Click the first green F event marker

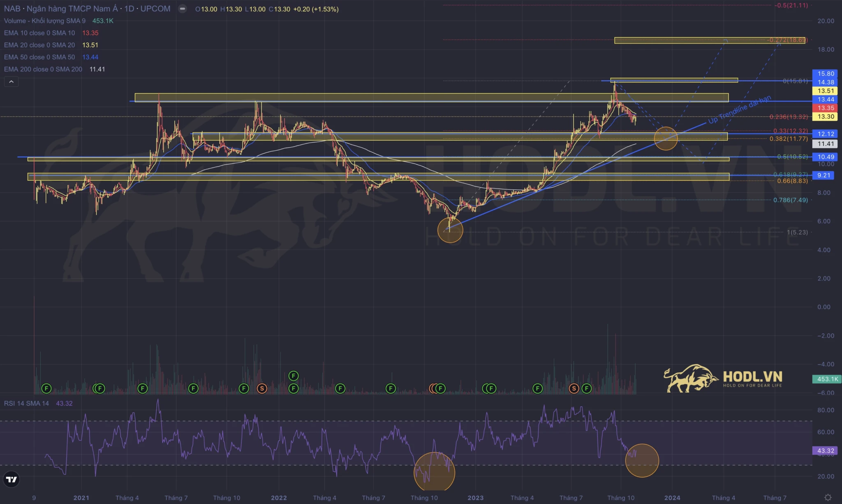pos(46,388)
